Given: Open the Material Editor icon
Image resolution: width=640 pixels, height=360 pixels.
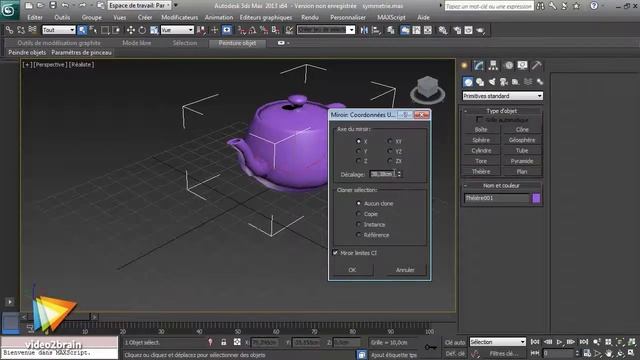Looking at the screenshot, I should pos(443,30).
